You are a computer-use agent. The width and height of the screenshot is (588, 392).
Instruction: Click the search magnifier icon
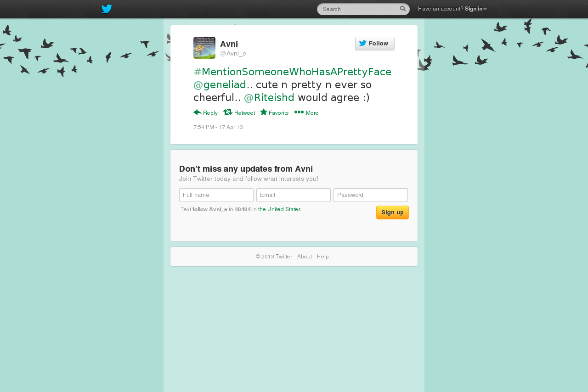pos(403,9)
